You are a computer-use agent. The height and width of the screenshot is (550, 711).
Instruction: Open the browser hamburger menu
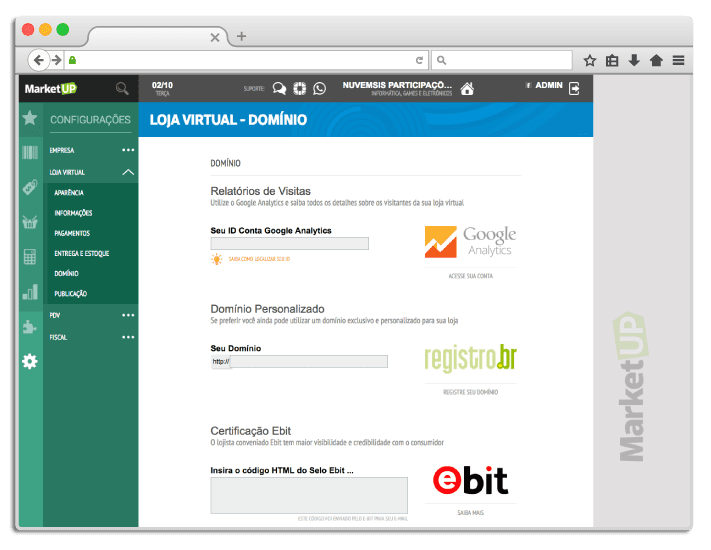pyautogui.click(x=678, y=60)
